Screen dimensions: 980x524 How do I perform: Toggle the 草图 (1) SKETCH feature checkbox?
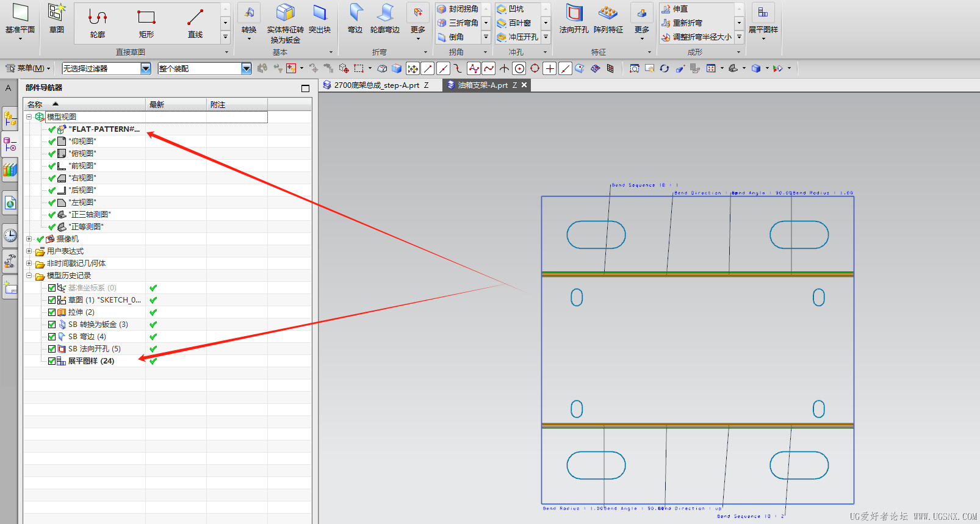(x=52, y=300)
